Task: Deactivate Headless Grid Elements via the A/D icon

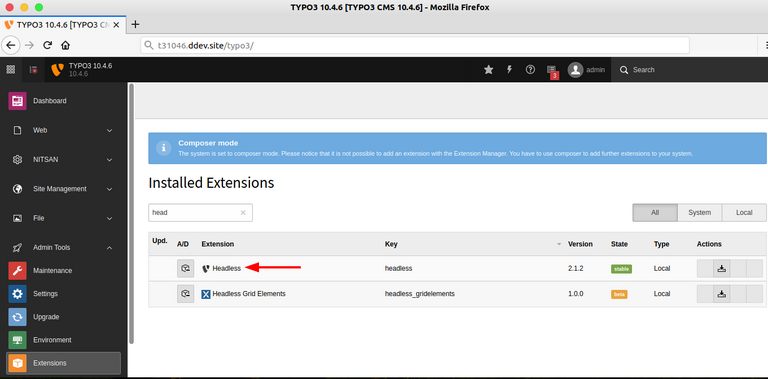Action: click(x=186, y=294)
